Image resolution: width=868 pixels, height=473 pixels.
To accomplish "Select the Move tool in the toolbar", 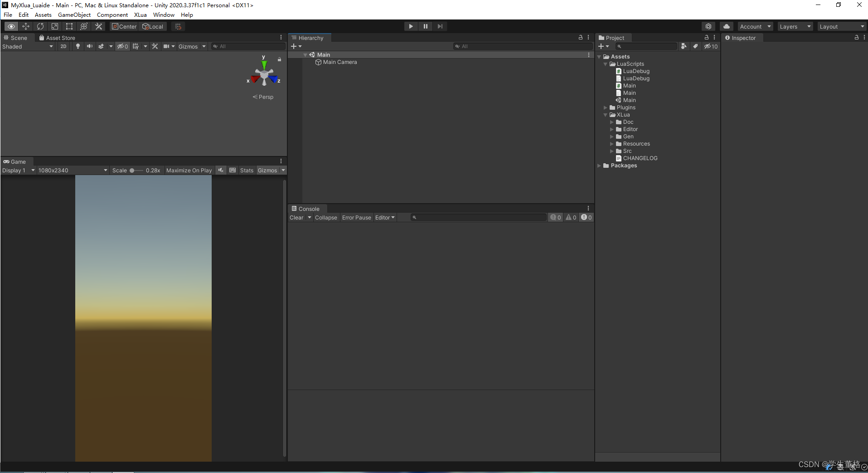I will 26,26.
